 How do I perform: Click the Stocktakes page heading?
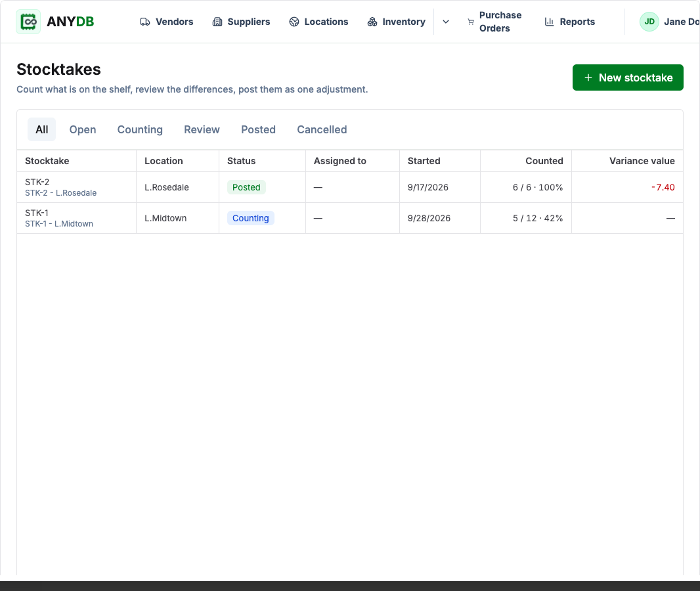58,69
